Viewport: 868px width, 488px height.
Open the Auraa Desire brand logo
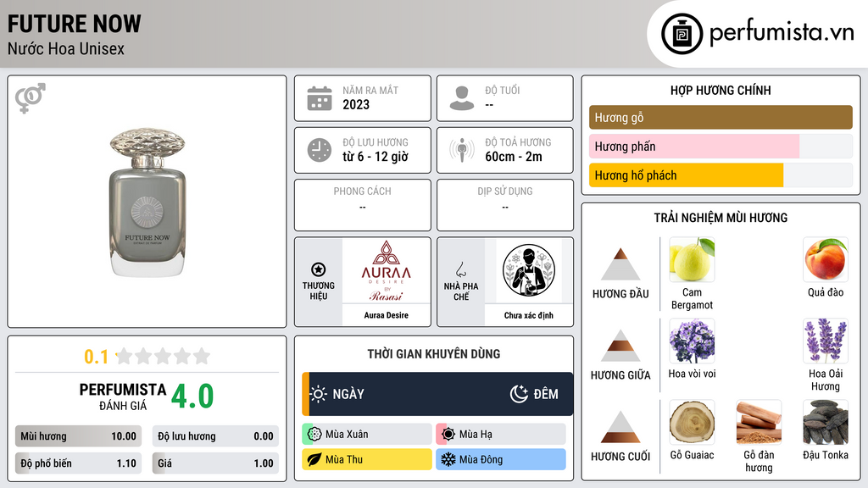click(387, 270)
